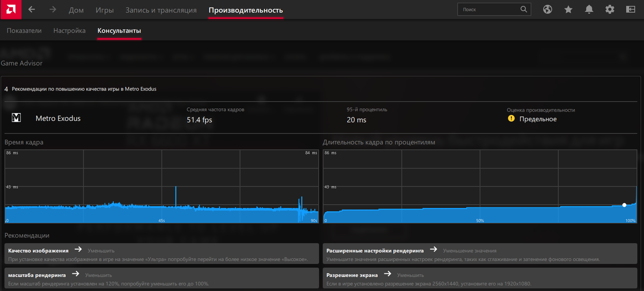Click the 20 ms percentile value

coord(356,120)
